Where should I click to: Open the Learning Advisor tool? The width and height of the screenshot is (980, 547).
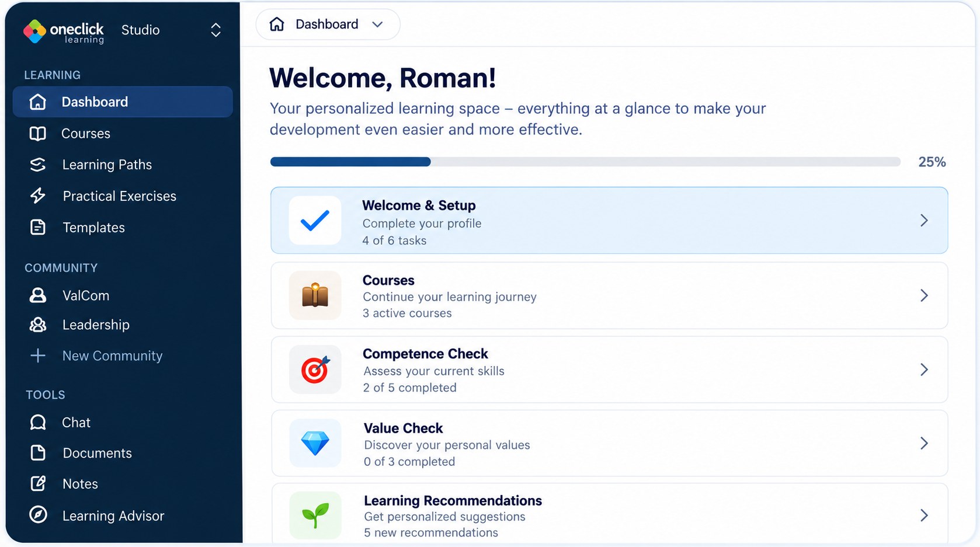pos(123,515)
